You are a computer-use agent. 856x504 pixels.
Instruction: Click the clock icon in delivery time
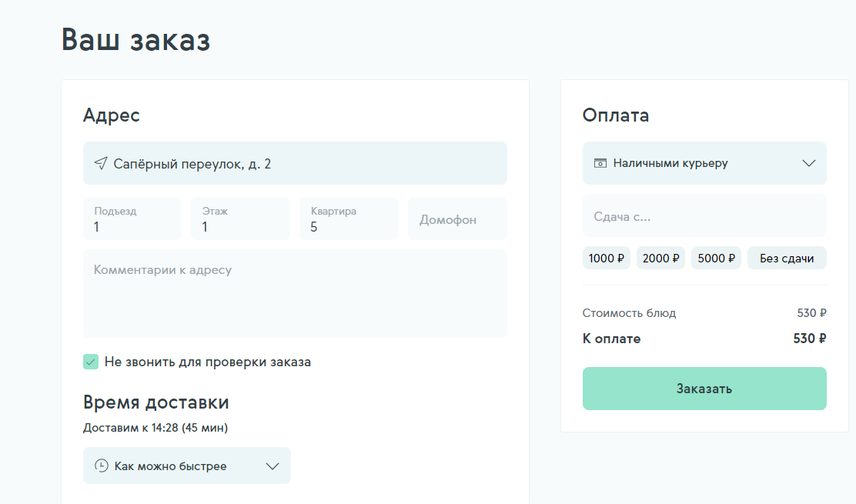101,466
